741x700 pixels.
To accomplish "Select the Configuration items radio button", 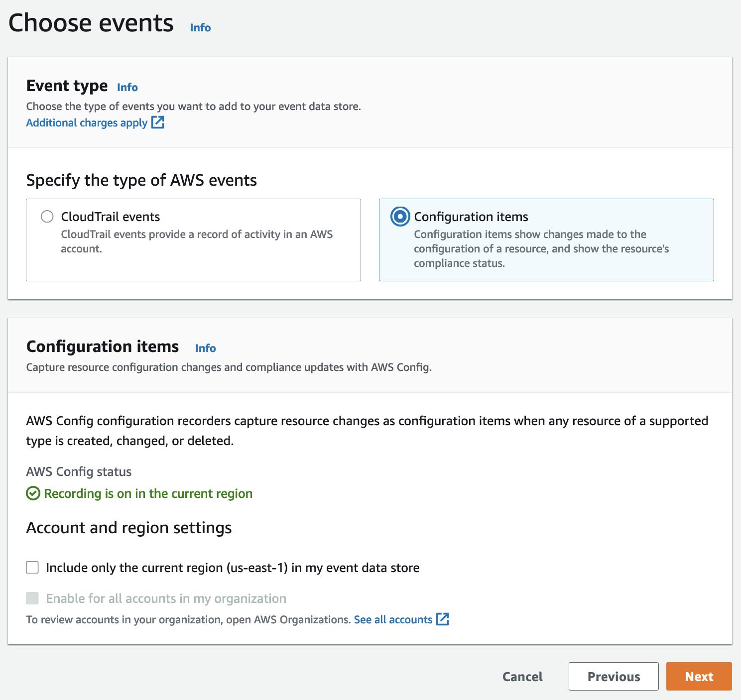I will click(x=400, y=217).
